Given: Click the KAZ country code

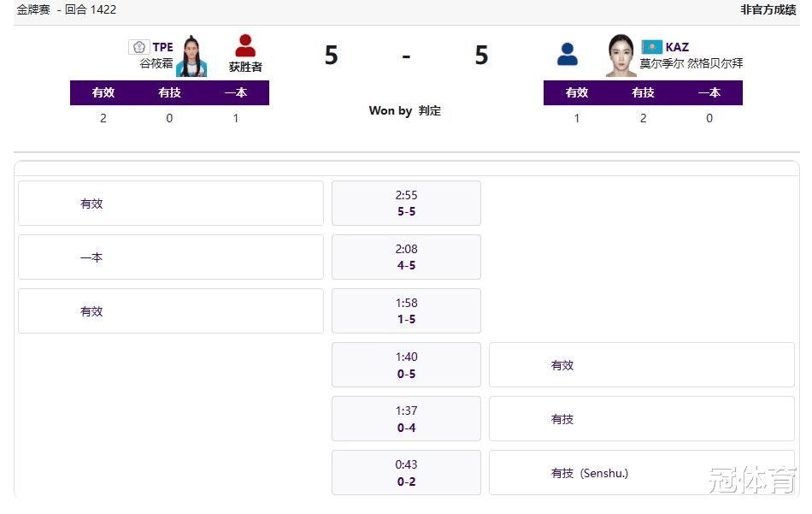Looking at the screenshot, I should point(677,47).
